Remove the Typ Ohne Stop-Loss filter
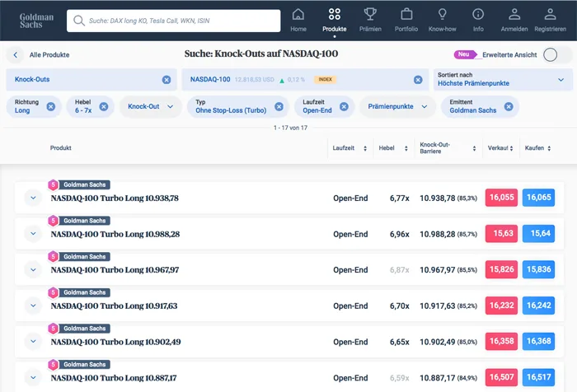The image size is (577, 392). click(x=279, y=106)
